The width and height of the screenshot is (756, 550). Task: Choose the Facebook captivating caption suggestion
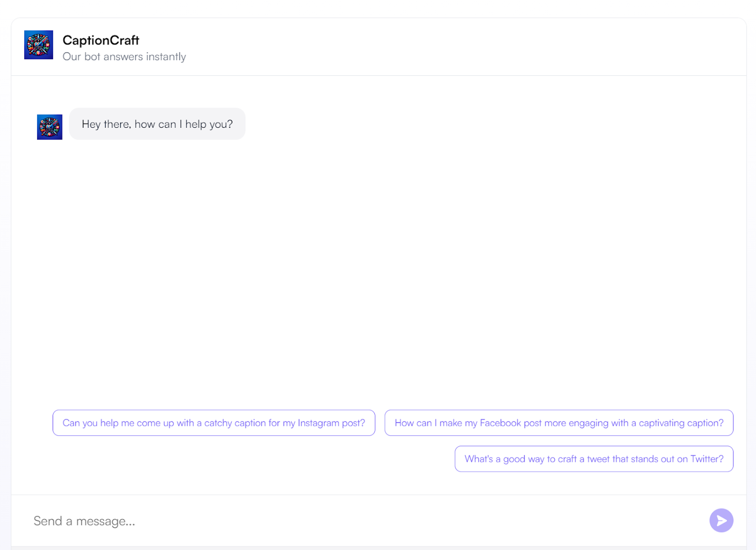pyautogui.click(x=559, y=423)
